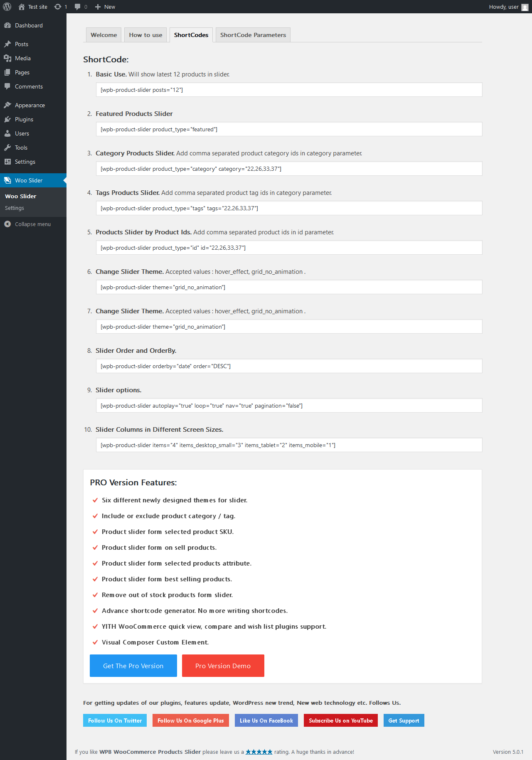Click the Woo Slider menu icon
The height and width of the screenshot is (760, 532).
pyautogui.click(x=7, y=180)
